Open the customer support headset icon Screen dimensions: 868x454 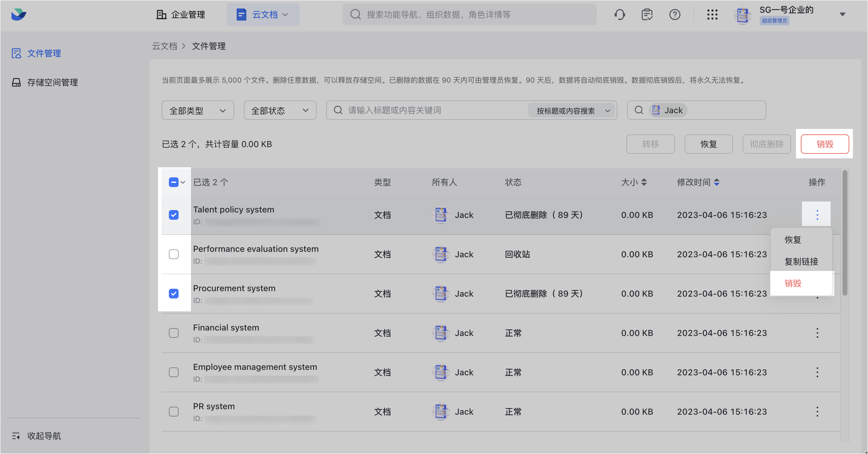(x=619, y=15)
